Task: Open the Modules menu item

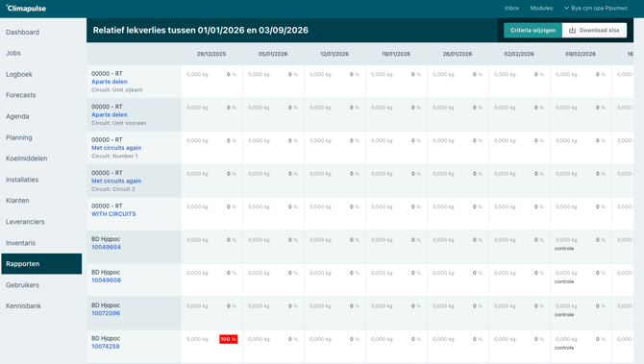Action: pos(541,9)
